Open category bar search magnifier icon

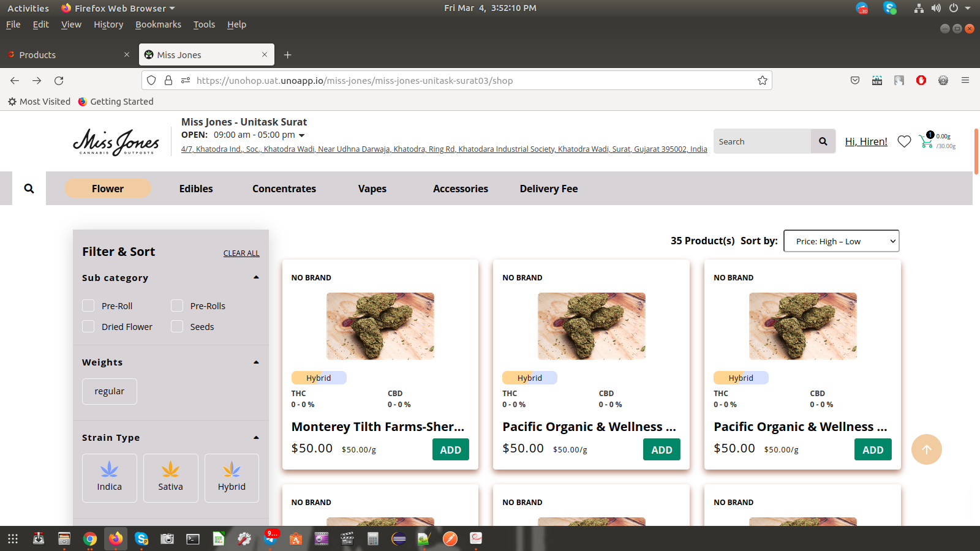click(29, 189)
